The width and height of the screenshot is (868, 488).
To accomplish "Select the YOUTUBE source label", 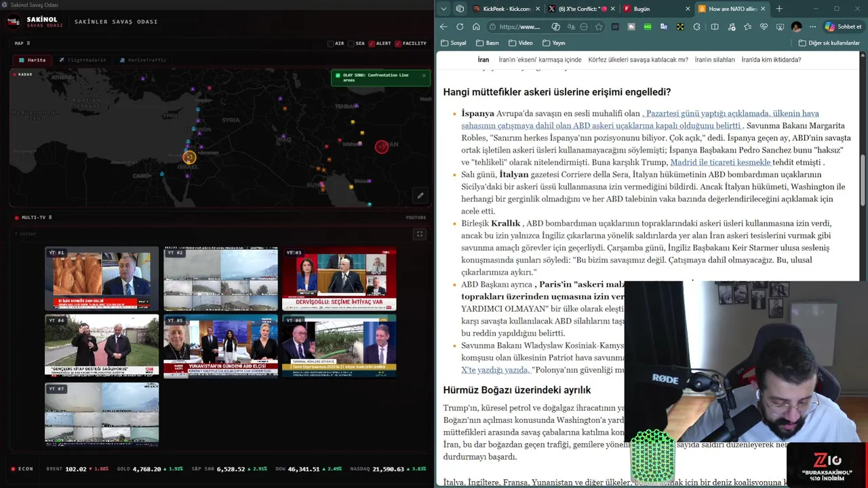I will [416, 218].
